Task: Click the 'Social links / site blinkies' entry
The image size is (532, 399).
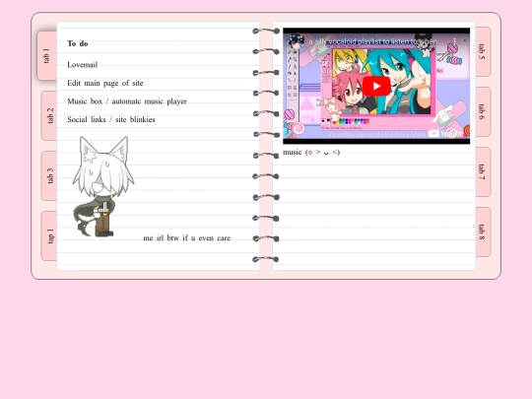Action: (x=111, y=119)
